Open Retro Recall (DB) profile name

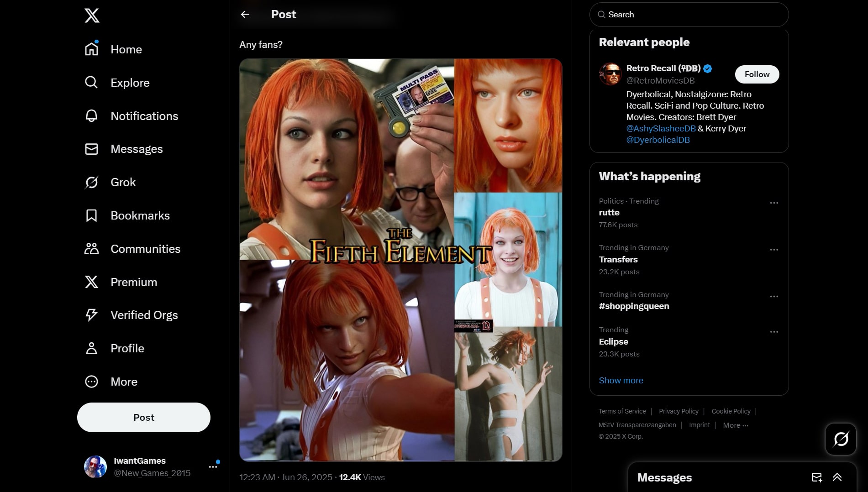click(663, 68)
